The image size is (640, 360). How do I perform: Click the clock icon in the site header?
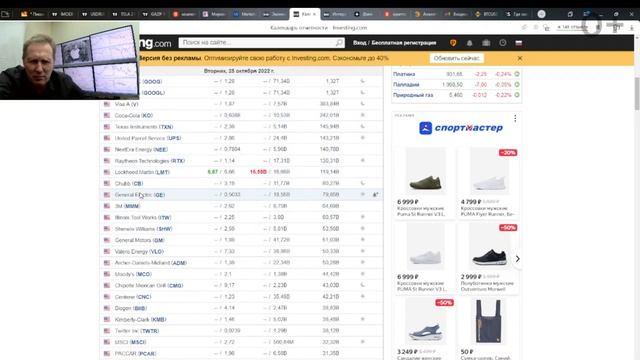tap(502, 42)
